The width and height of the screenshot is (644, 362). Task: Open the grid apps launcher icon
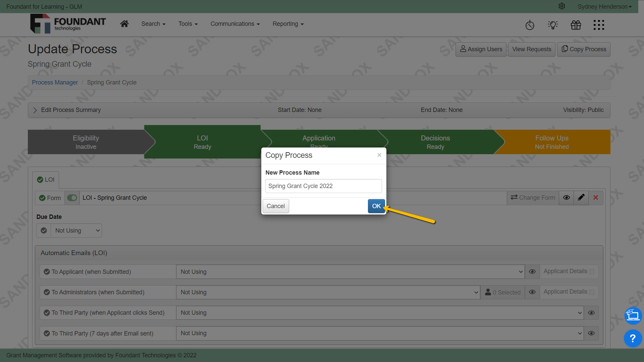[x=599, y=25]
